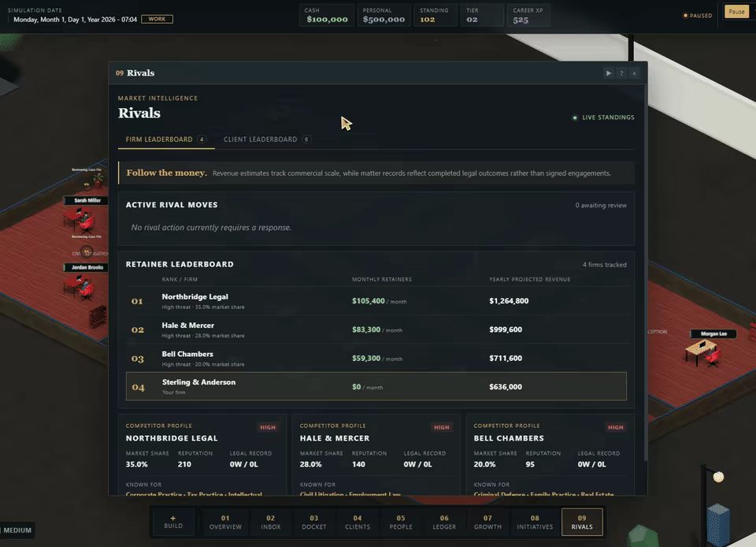Image resolution: width=756 pixels, height=547 pixels.
Task: Open the 06 Ledger panel
Action: point(444,522)
